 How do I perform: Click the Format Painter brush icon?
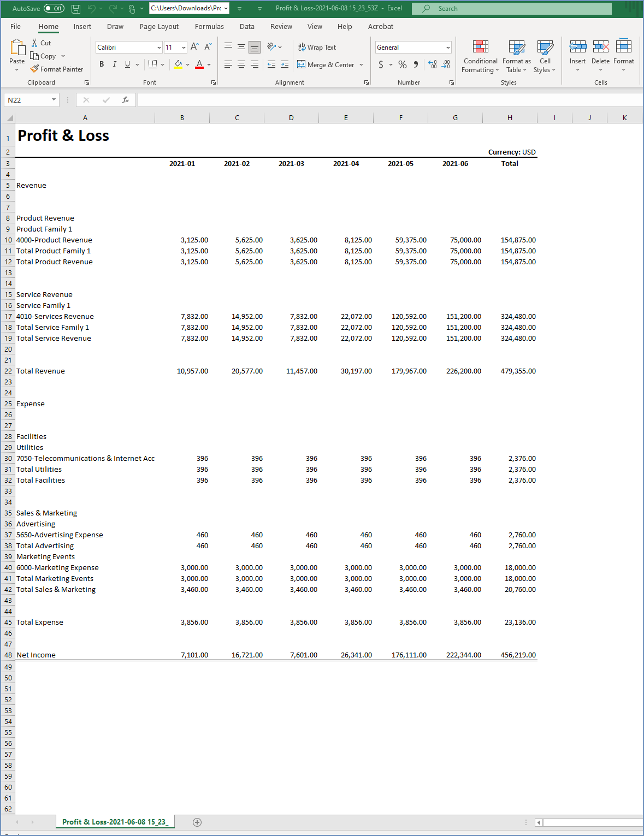(x=34, y=69)
